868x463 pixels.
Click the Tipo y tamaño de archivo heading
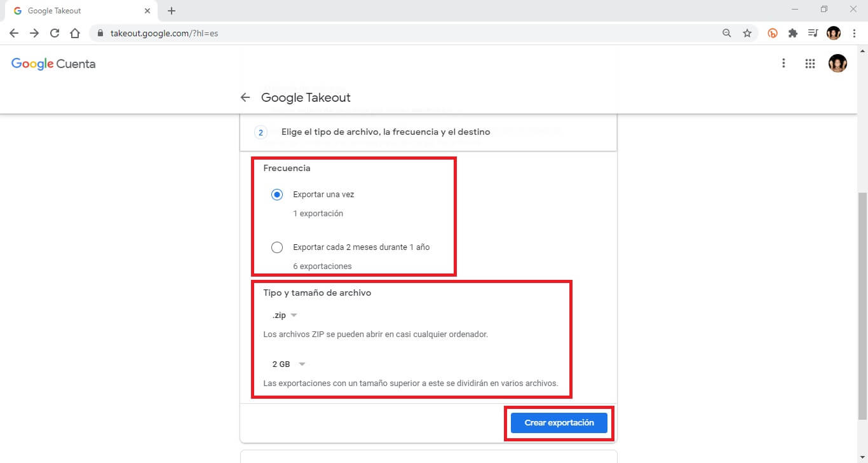tap(317, 293)
